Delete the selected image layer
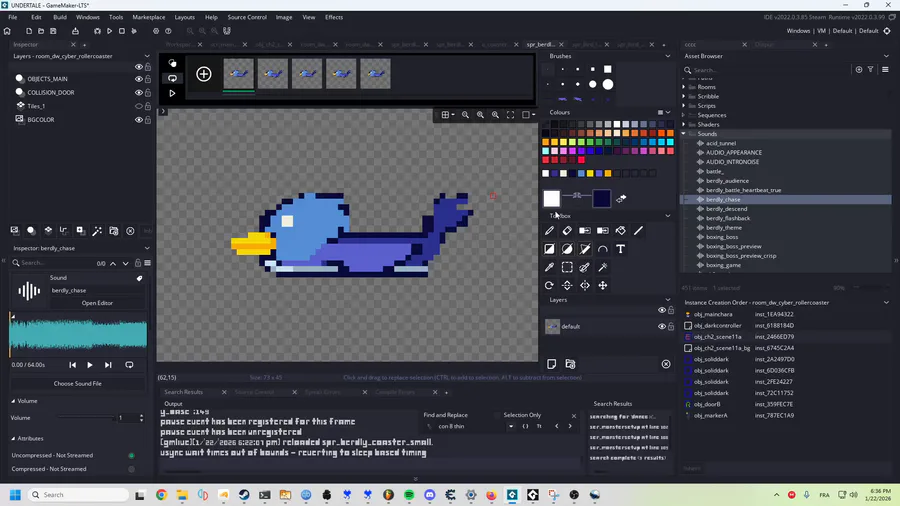Image resolution: width=900 pixels, height=506 pixels. (x=666, y=364)
